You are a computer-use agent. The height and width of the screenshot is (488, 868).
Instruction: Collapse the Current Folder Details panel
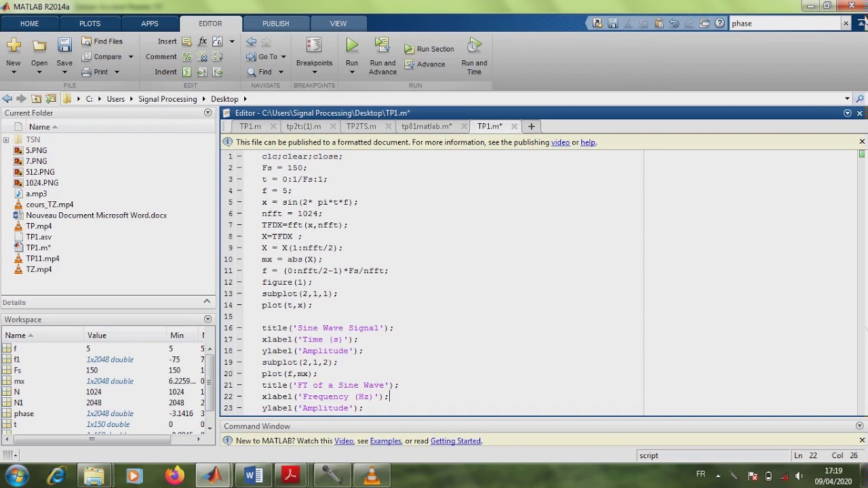click(x=208, y=302)
